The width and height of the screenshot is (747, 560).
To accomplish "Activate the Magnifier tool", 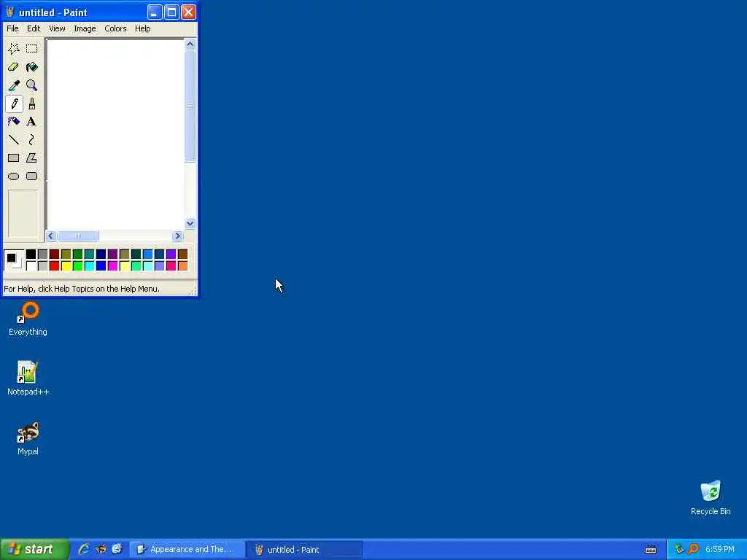I will pyautogui.click(x=32, y=85).
